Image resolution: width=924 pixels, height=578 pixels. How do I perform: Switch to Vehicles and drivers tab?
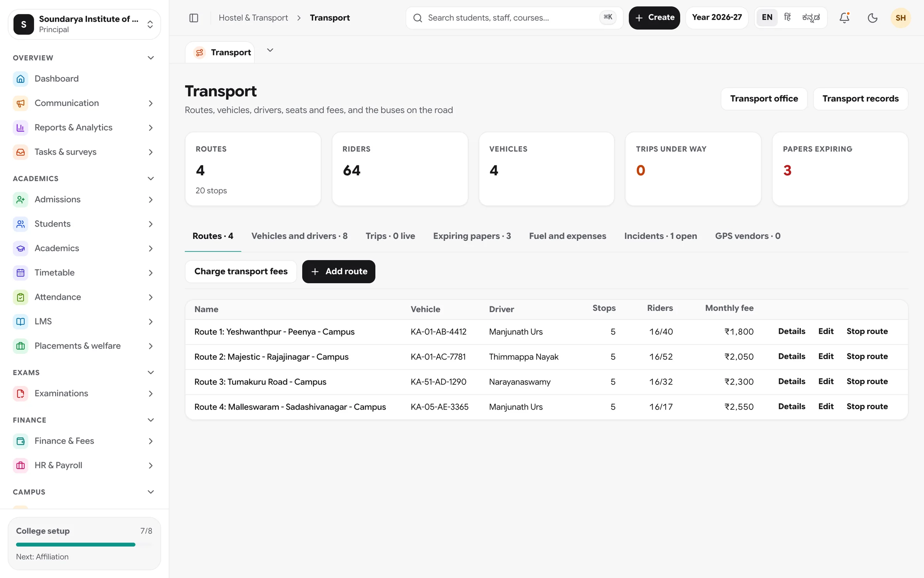(x=299, y=236)
